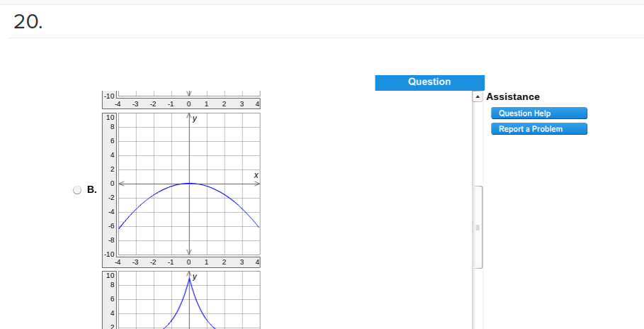Click the peaked curve graph below option B
Viewport: 644px width, 329px height.
(x=181, y=300)
